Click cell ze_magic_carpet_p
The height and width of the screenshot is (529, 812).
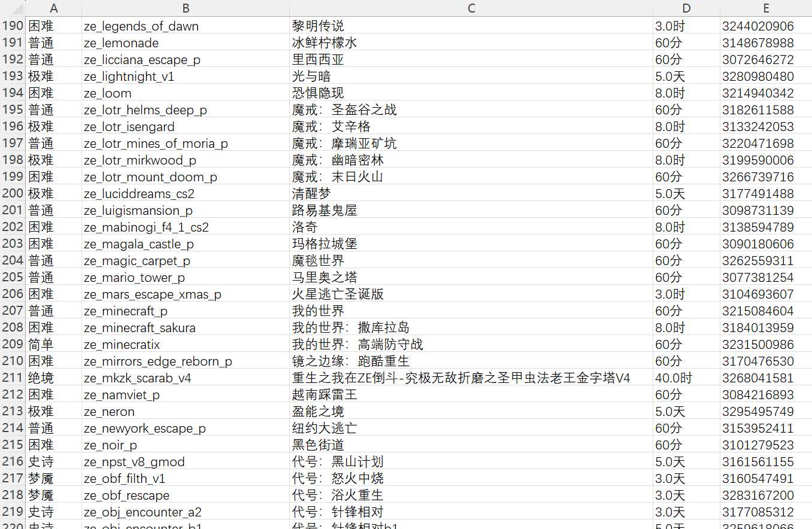pos(186,261)
